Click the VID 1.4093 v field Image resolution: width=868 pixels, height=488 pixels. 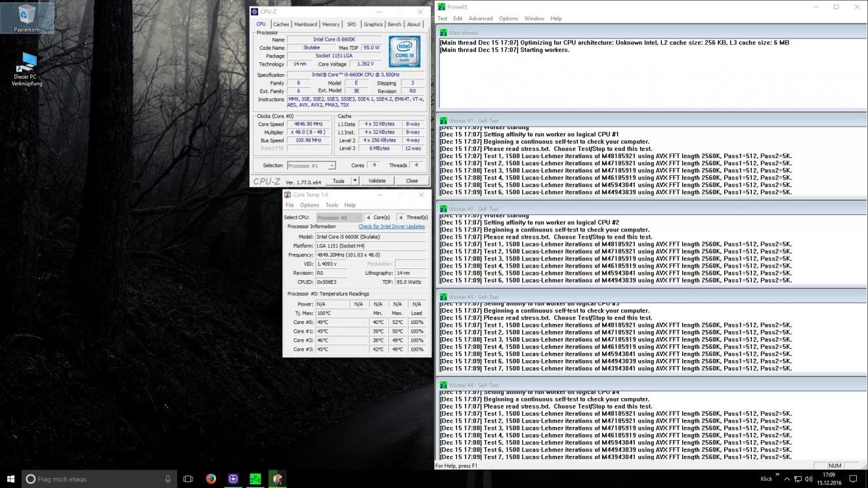331,264
